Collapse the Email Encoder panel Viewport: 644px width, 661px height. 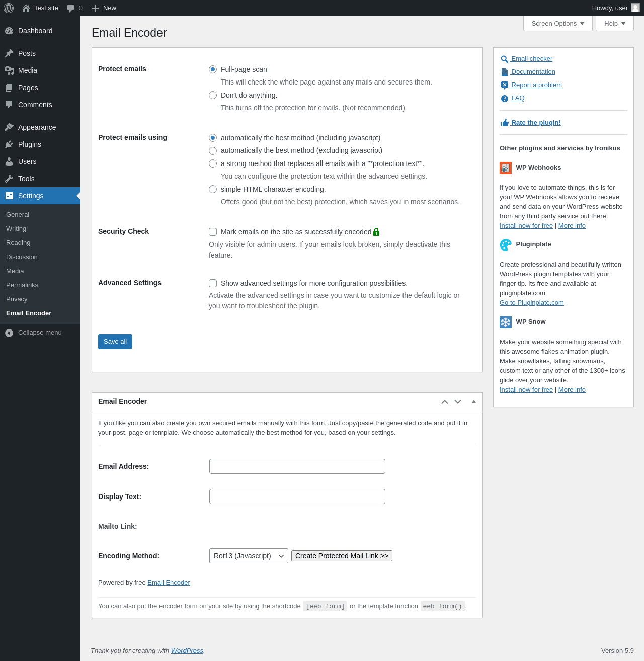(x=474, y=401)
